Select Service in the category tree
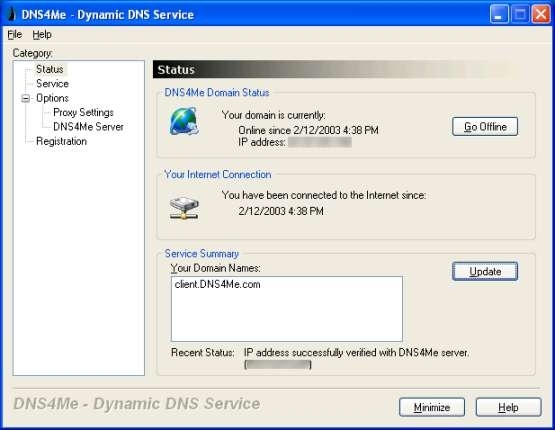This screenshot has width=555, height=430. [x=52, y=84]
